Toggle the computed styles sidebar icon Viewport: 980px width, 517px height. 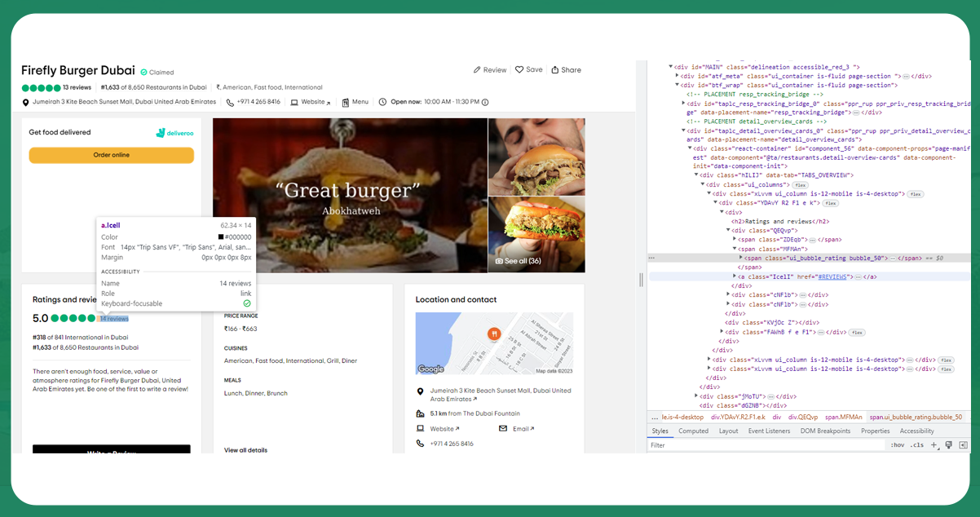963,445
